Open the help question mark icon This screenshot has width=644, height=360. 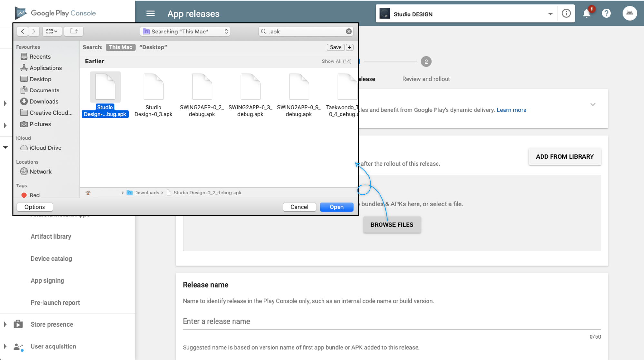coord(606,14)
